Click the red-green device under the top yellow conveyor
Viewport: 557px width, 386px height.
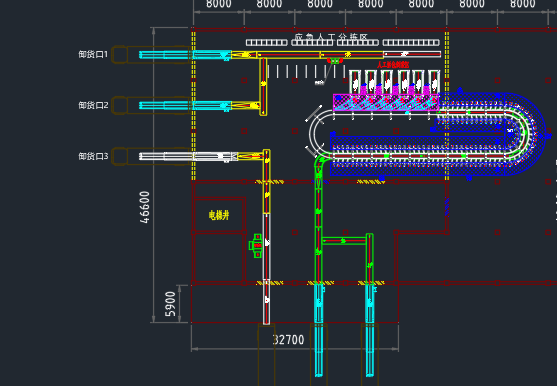(335, 61)
